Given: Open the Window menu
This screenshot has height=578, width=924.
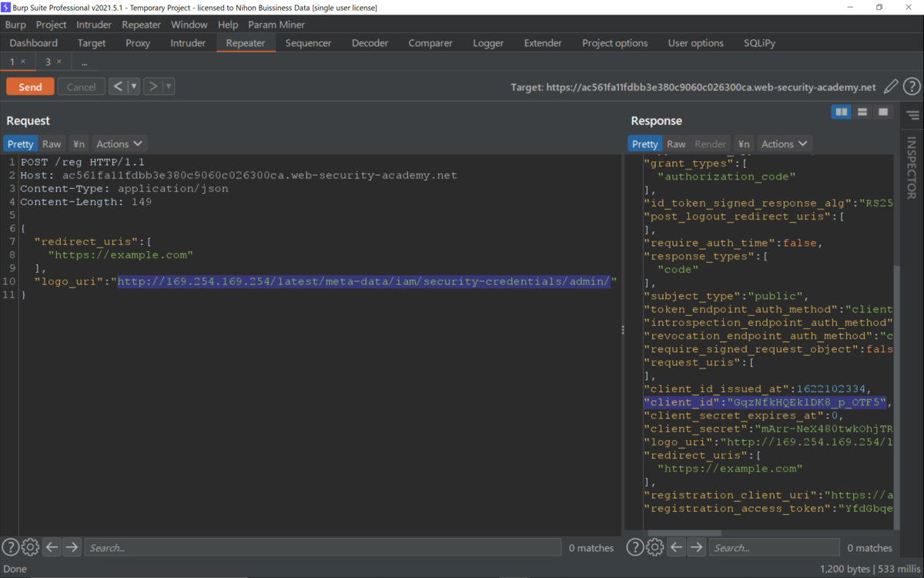Looking at the screenshot, I should pos(189,25).
